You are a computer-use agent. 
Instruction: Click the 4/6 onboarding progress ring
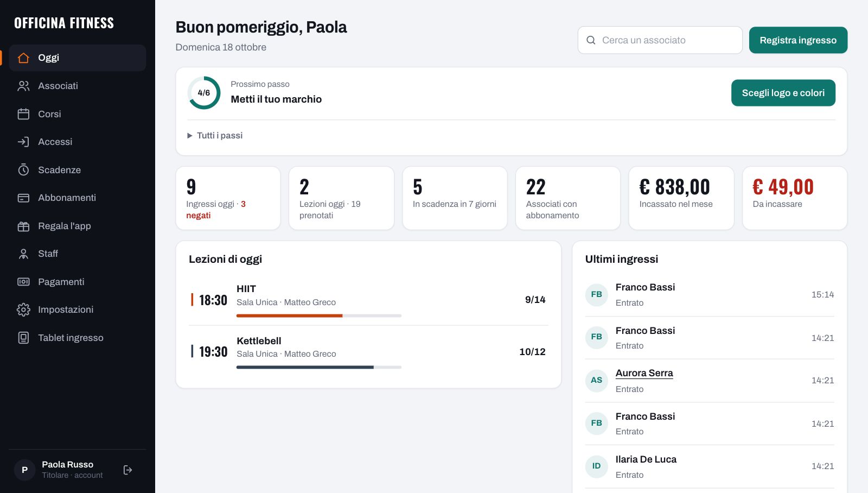[204, 93]
